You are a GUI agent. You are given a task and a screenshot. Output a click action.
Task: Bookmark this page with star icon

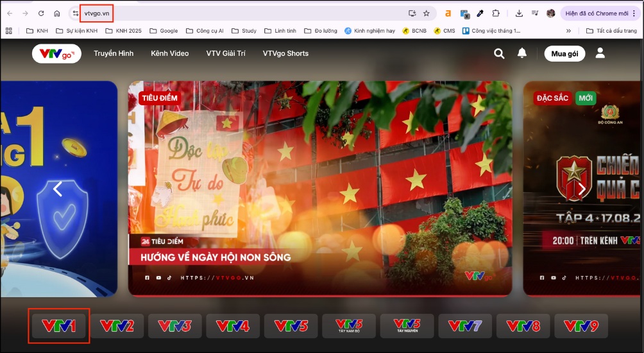[427, 13]
